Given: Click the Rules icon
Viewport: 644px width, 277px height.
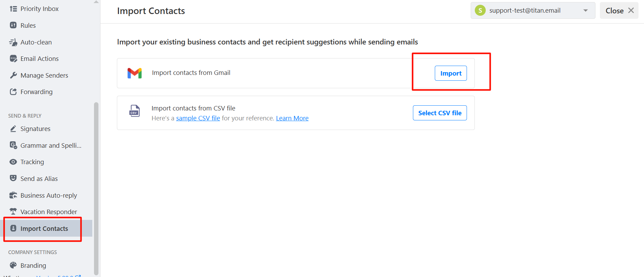Looking at the screenshot, I should pyautogui.click(x=13, y=25).
